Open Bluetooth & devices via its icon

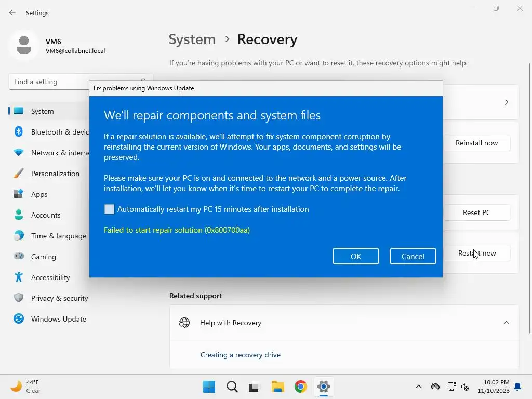pyautogui.click(x=19, y=131)
